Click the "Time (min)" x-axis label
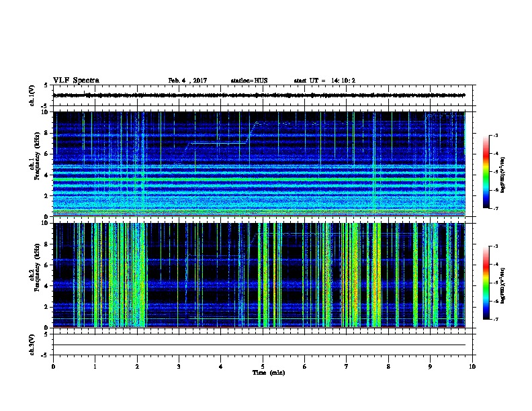The height and width of the screenshot is (411, 532). pos(269,373)
